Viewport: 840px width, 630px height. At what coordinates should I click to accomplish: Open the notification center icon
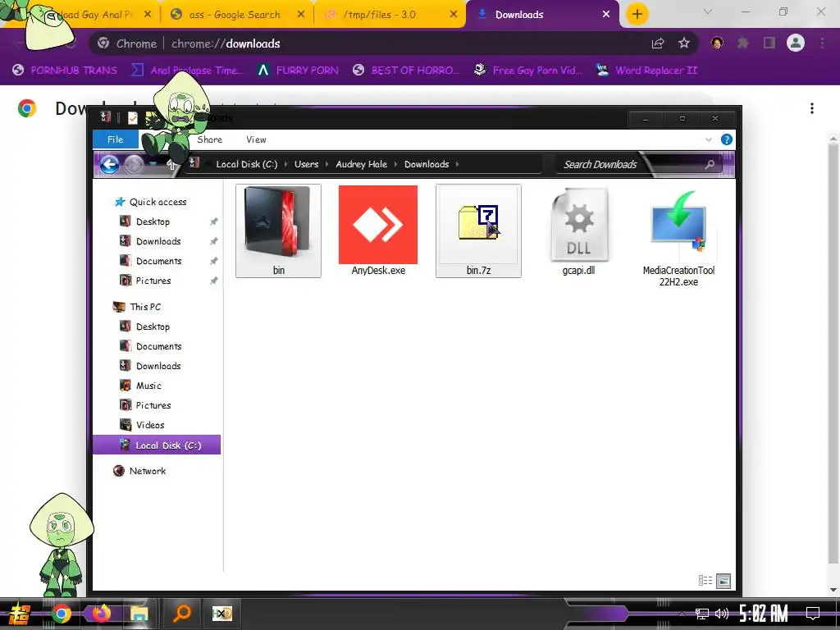pyautogui.click(x=813, y=614)
